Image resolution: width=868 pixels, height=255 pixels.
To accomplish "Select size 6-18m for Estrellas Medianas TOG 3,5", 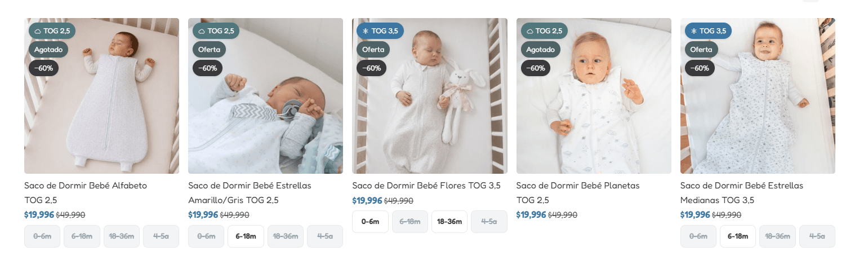I will tap(738, 236).
